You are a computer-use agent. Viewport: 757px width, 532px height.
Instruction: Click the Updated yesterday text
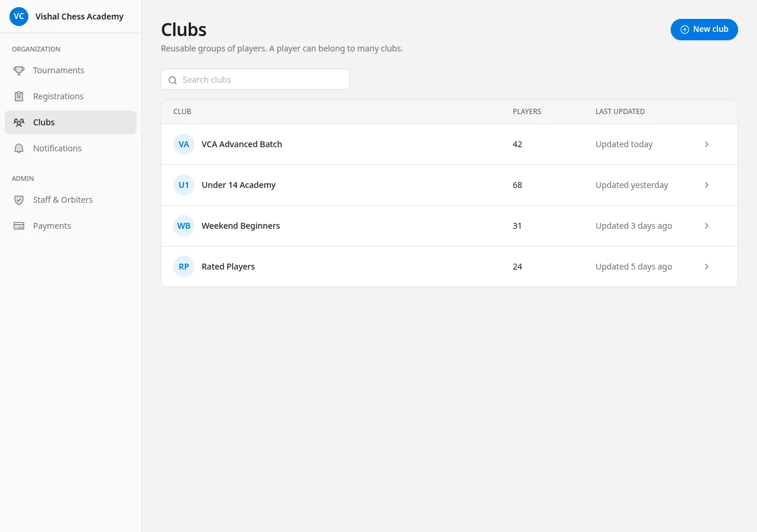(x=632, y=185)
